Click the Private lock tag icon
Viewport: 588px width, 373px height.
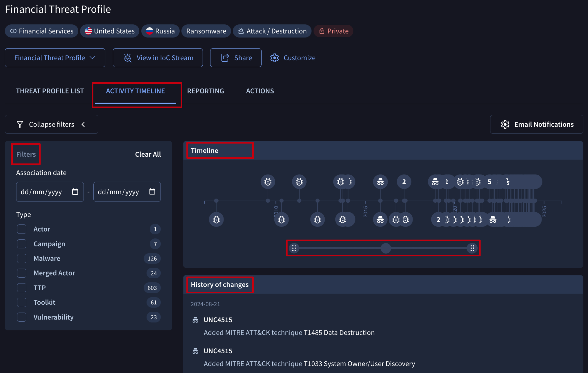tap(322, 31)
